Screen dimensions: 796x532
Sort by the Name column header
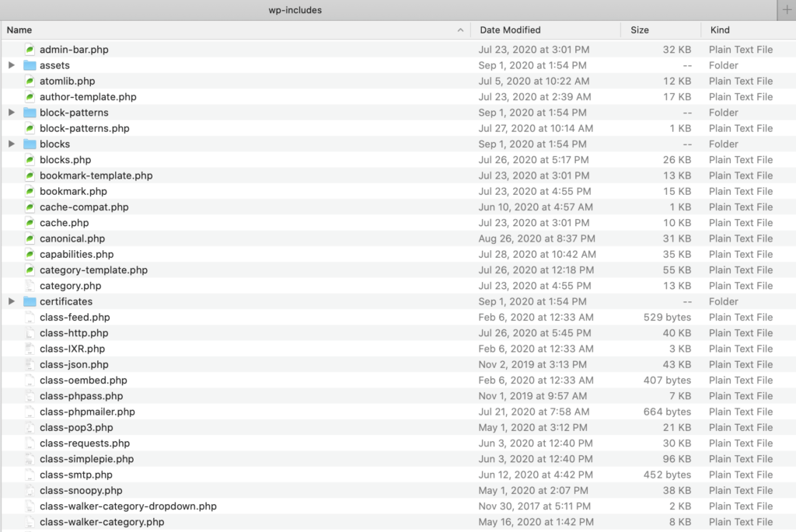(x=236, y=30)
